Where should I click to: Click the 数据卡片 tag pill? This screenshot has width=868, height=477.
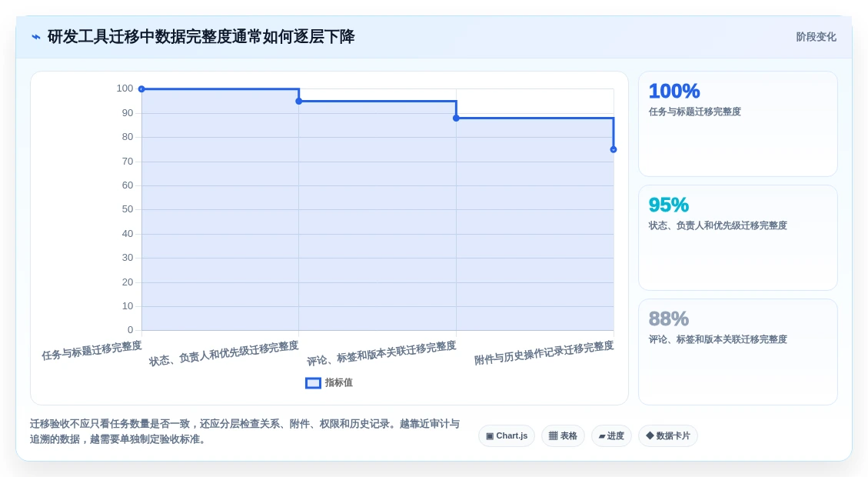click(668, 436)
